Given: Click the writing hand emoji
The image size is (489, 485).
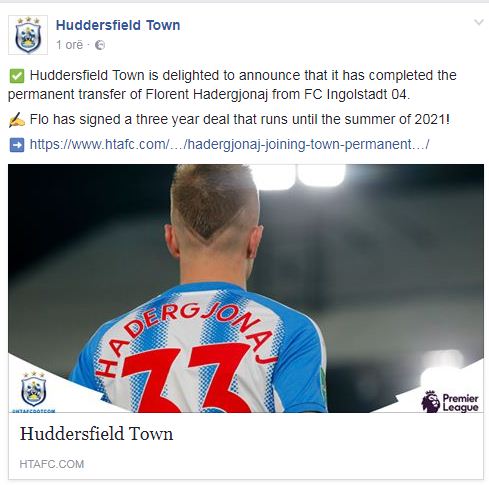Looking at the screenshot, I should tap(17, 120).
